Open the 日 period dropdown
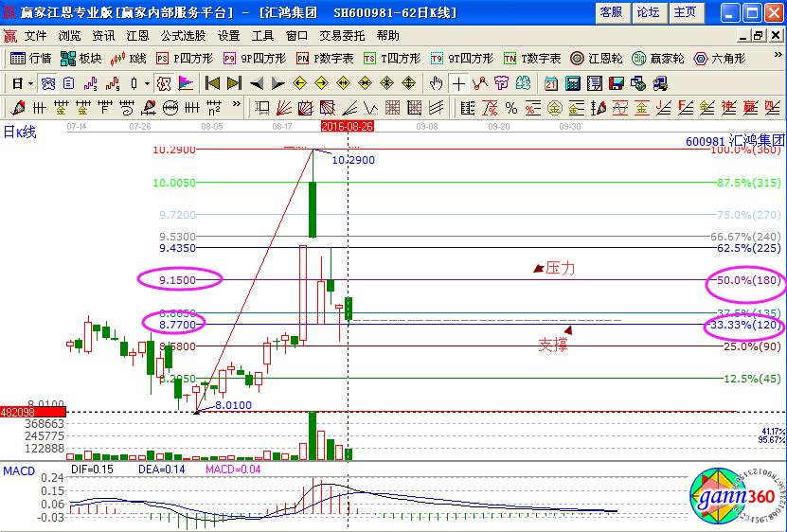Screen dimensions: 787x532 coord(23,82)
